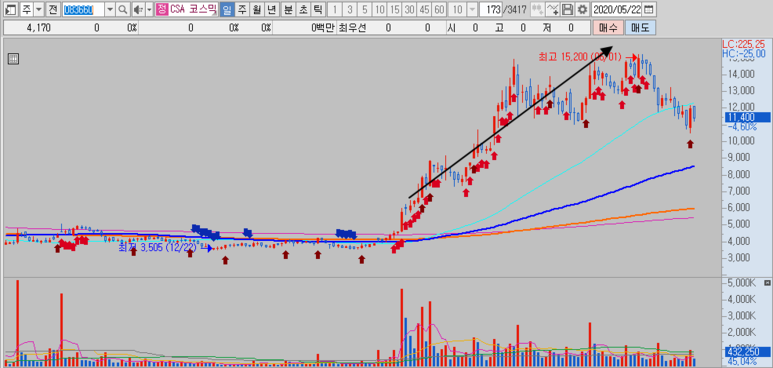Click the pink 정 badge icon
The height and width of the screenshot is (368, 773).
(161, 9)
